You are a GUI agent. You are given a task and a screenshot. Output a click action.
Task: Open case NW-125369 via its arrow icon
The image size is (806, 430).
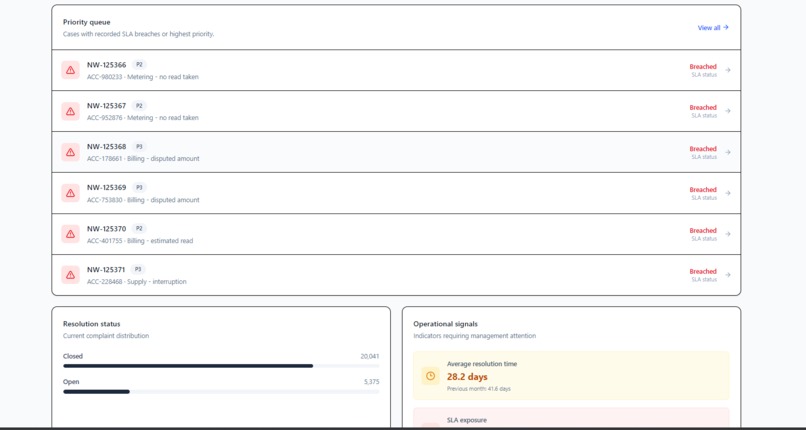click(727, 193)
